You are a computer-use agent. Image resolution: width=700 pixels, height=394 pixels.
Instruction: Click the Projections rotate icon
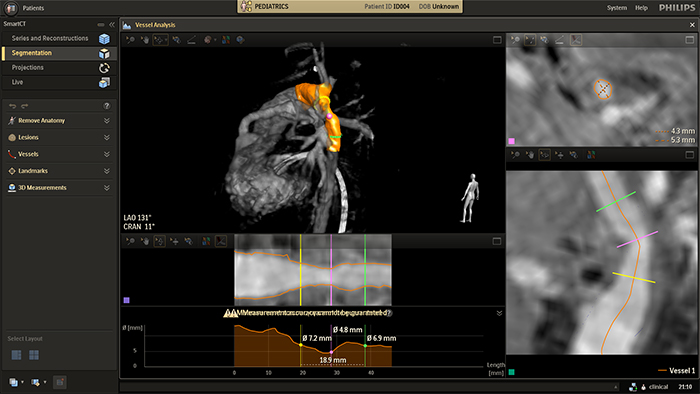pyautogui.click(x=104, y=68)
